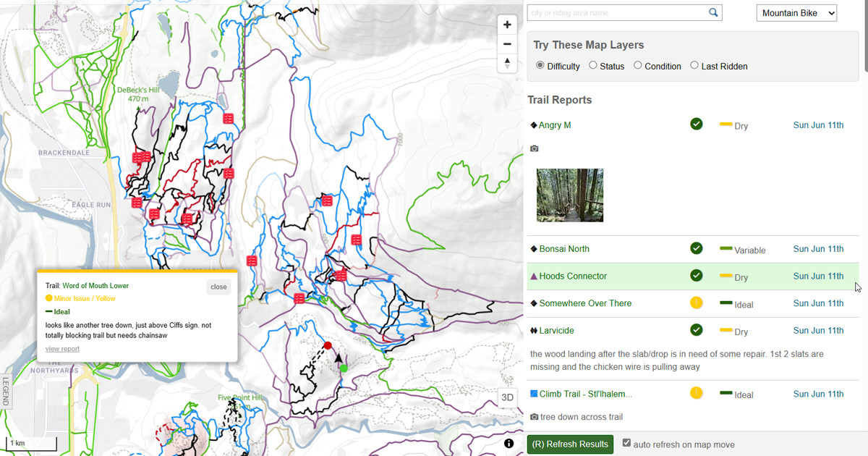Viewport: 868px width, 456px height.
Task: Click a red trail report marker near DeBeck's Hill
Action: pyautogui.click(x=137, y=156)
